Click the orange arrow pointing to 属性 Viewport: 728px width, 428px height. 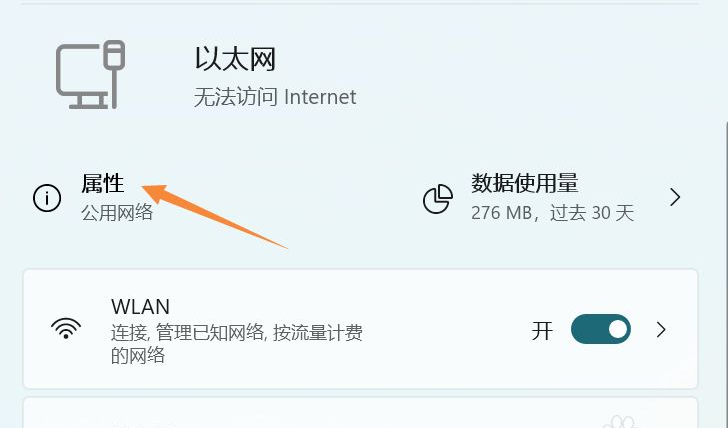coord(214,216)
